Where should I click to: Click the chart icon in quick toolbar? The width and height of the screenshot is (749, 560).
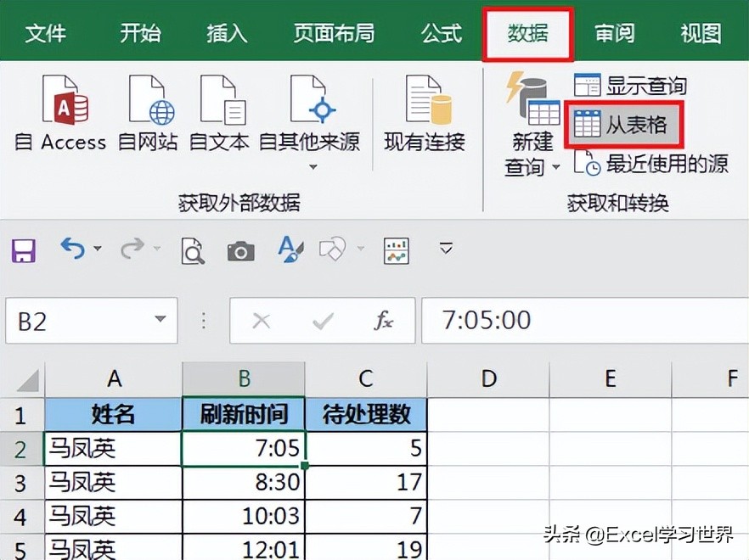coord(396,250)
